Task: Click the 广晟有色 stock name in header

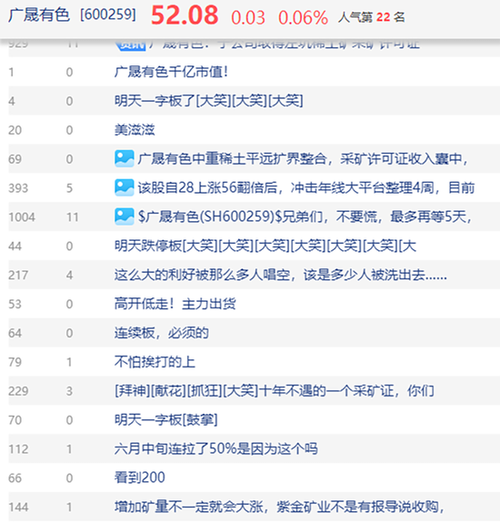Action: (39, 15)
